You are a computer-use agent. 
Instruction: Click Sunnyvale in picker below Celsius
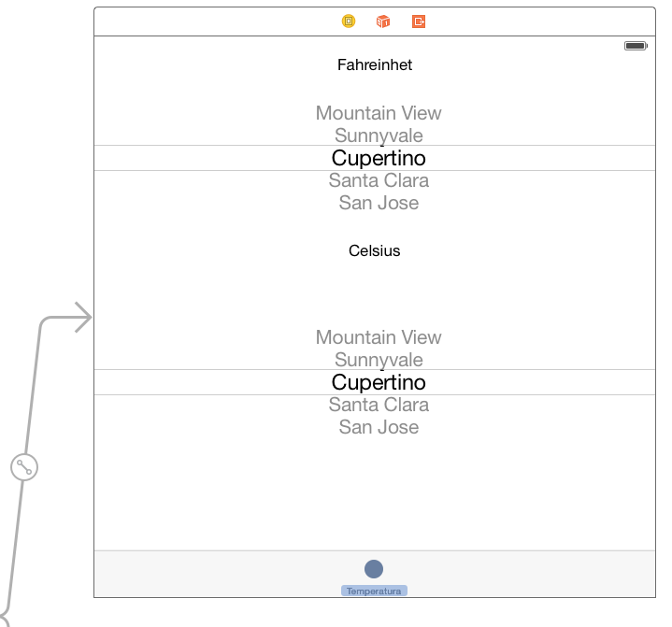[x=379, y=360]
